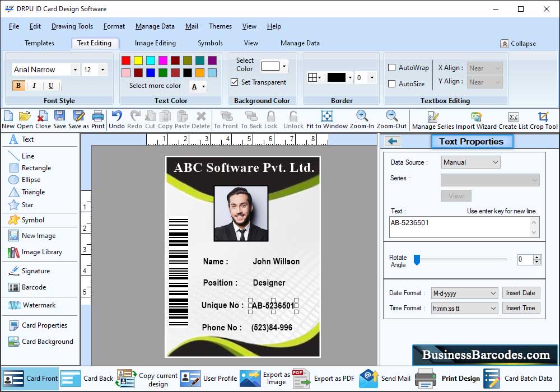Screen dimensions: 560x392
Task: Click the Text input box containing AB-5236501
Action: 464,227
